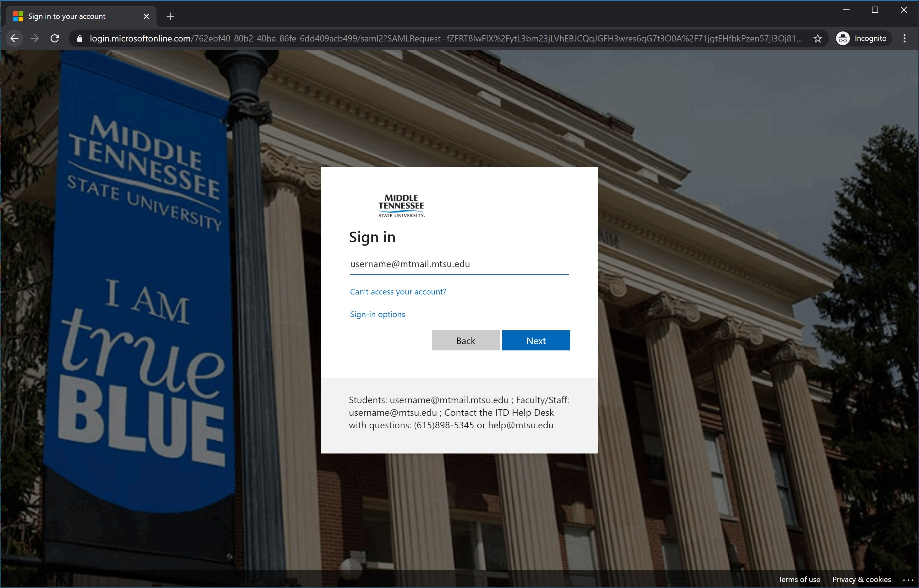
Task: Go back using browser back arrow
Action: [14, 38]
